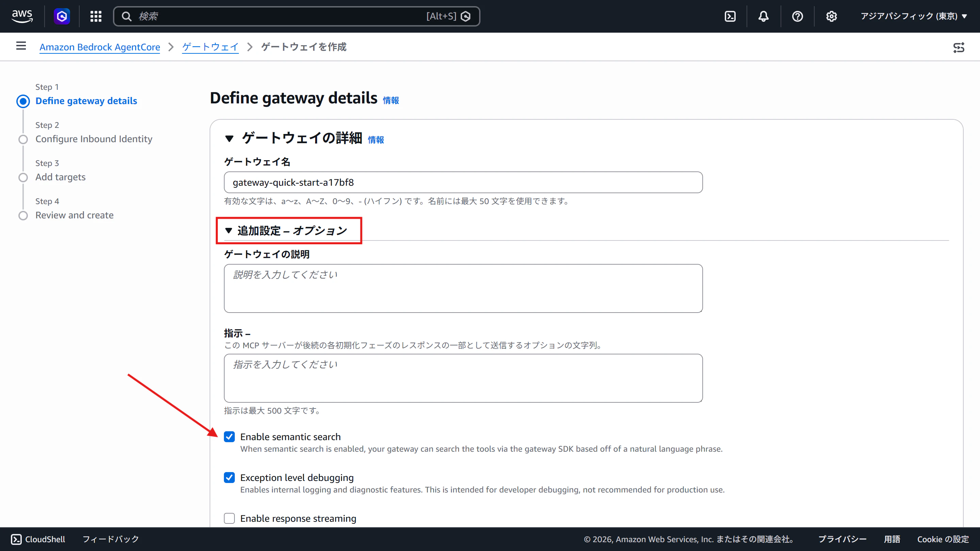Click the search magnifier icon
980x551 pixels.
coord(127,16)
